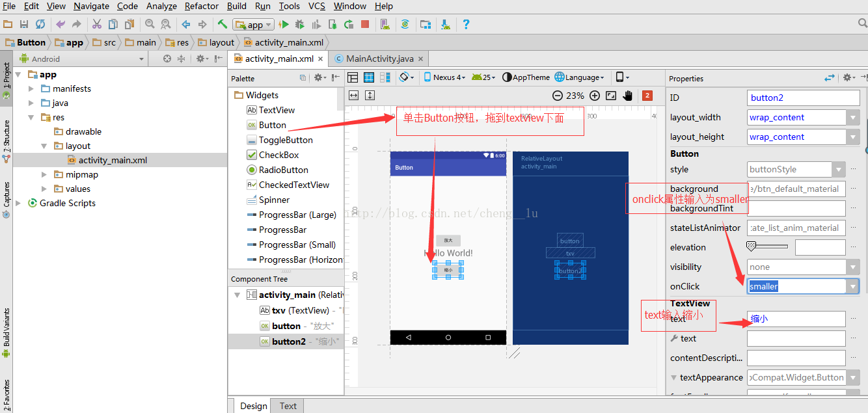Select RadioButton widget in the Palette
868x413 pixels.
point(283,170)
